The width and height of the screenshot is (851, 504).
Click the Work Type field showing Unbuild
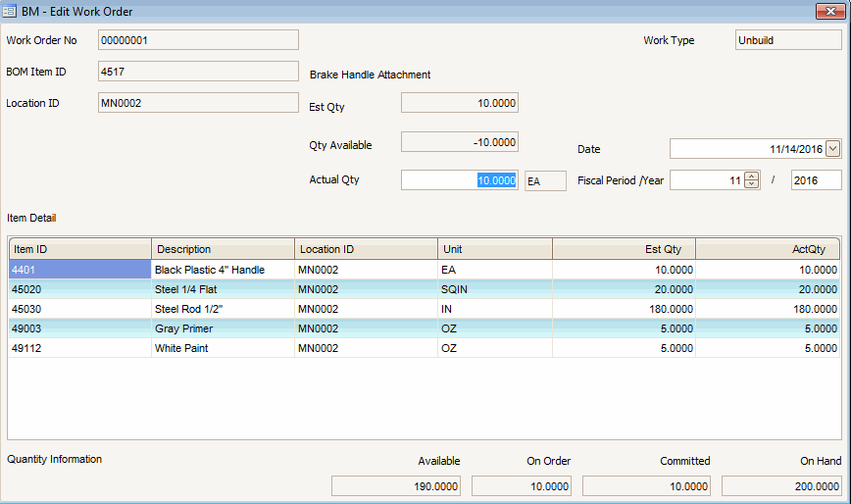tap(788, 40)
